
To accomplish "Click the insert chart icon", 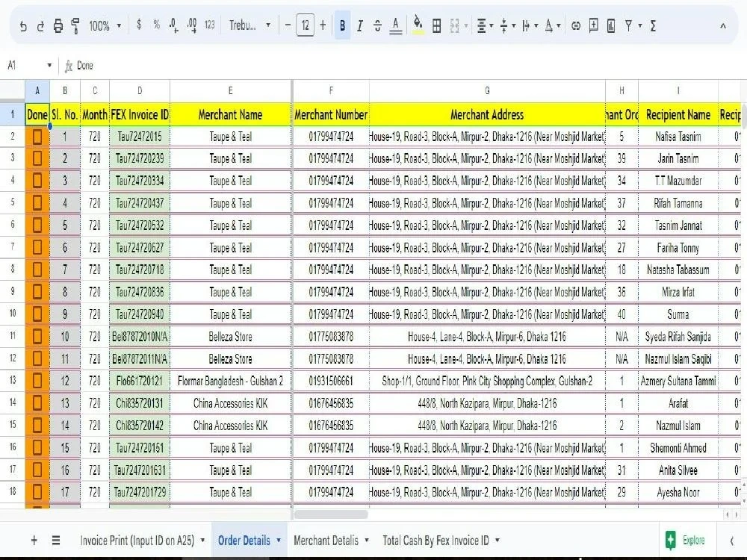I will [611, 25].
